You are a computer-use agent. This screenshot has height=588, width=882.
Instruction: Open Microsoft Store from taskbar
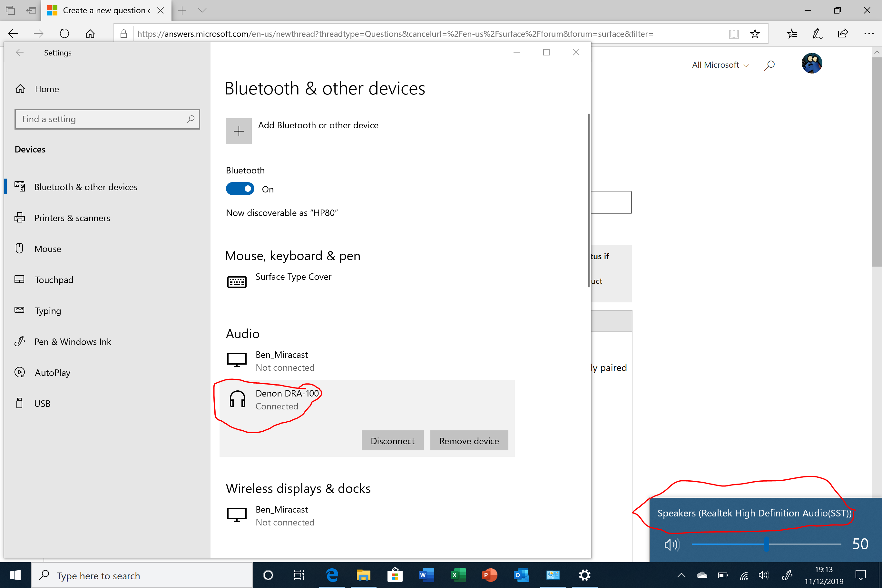click(395, 575)
